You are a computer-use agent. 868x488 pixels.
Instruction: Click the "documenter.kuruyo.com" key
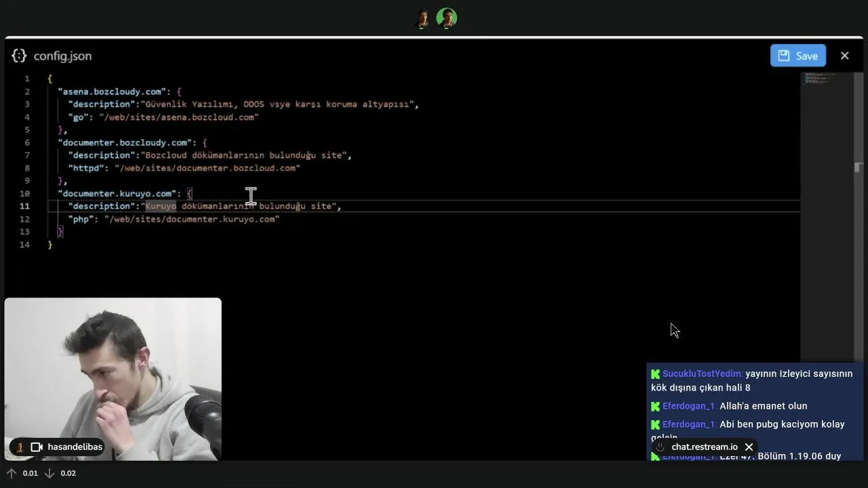tap(117, 193)
